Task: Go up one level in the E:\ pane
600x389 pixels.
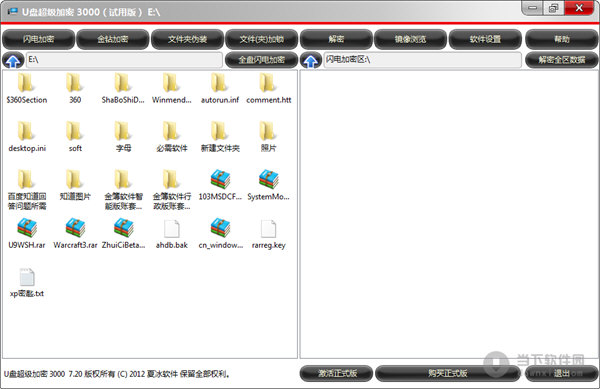Action: point(13,60)
